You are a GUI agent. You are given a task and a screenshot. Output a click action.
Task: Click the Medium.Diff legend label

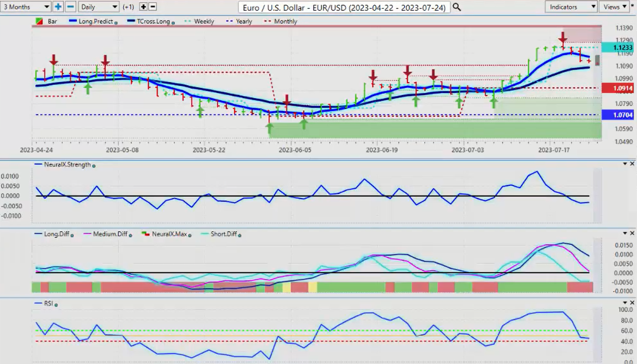coord(110,233)
